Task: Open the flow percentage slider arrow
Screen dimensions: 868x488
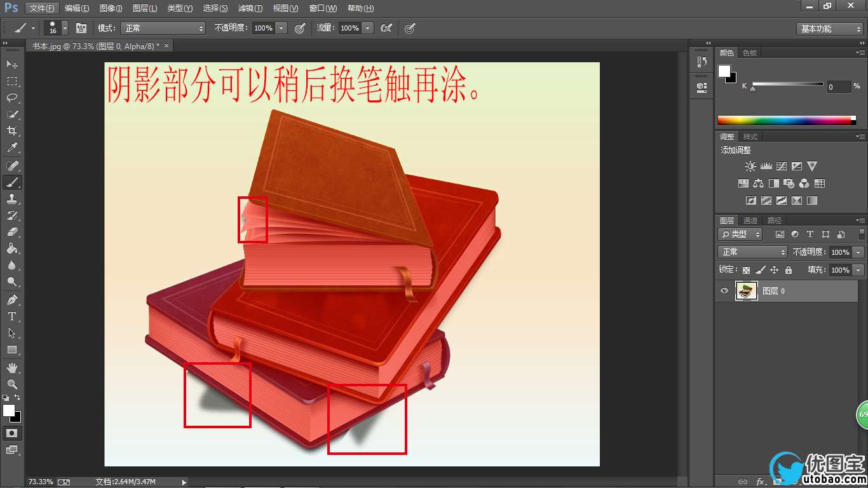Action: point(368,28)
